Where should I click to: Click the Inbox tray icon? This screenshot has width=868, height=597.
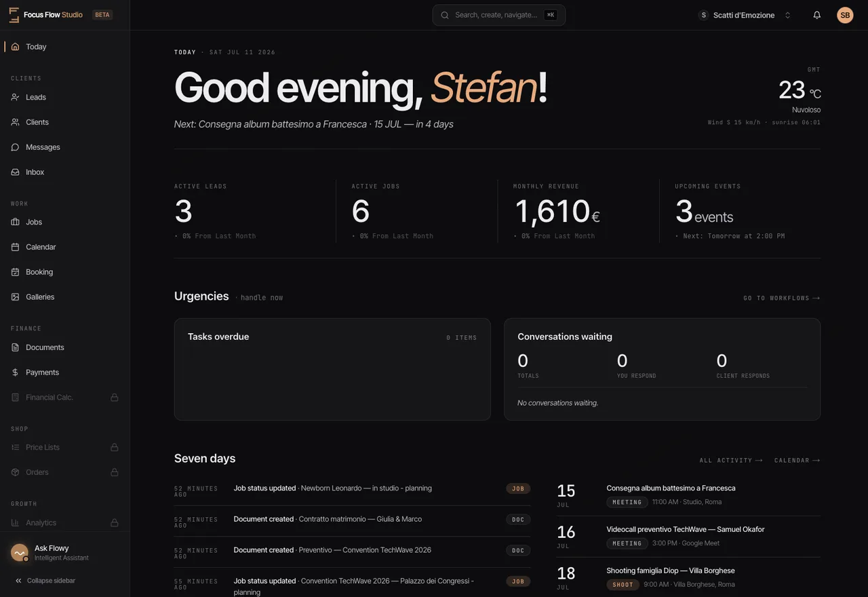coord(15,172)
